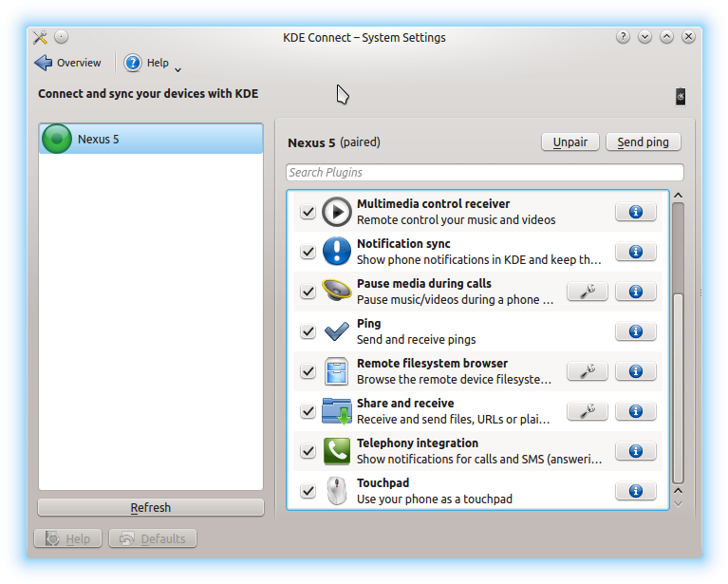Open Share and receive configuration wrench
Viewport: 728px width, 584px height.
coord(587,411)
